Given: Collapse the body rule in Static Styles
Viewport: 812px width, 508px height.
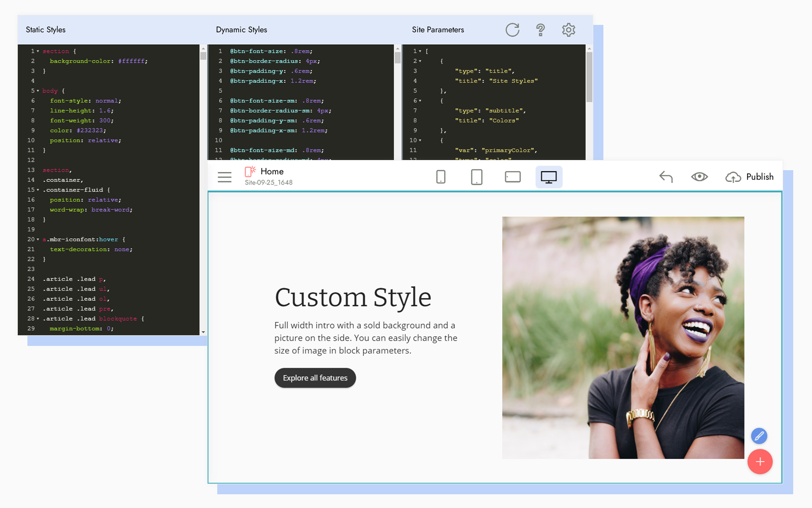Looking at the screenshot, I should click(38, 90).
